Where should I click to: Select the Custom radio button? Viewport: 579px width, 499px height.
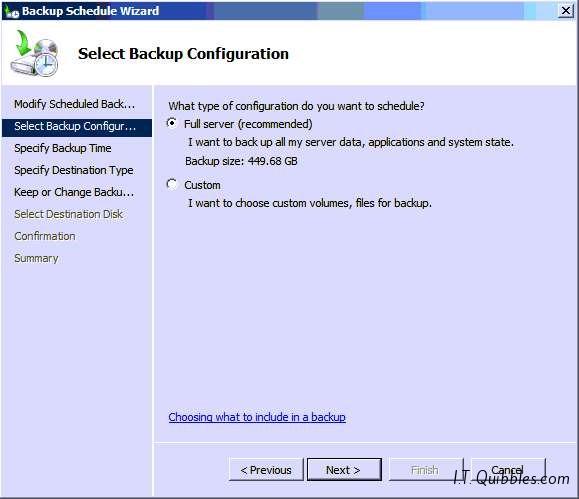(172, 184)
